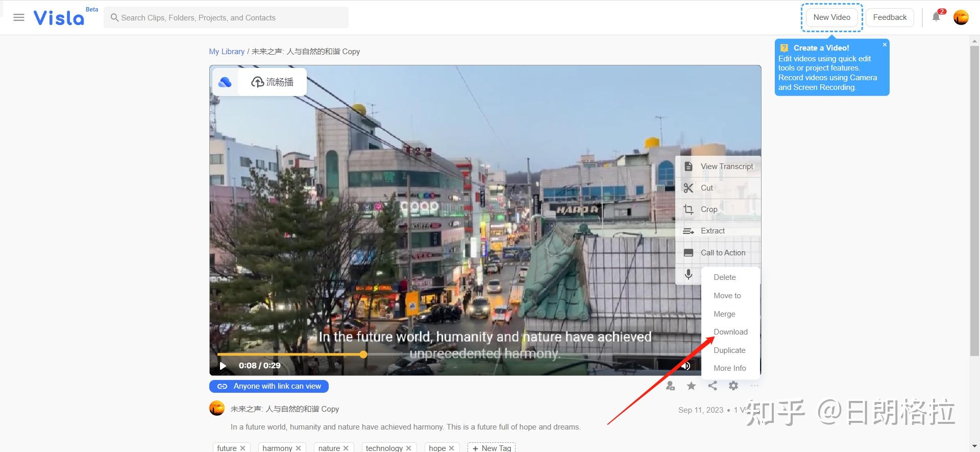Screen dimensions: 980x452
Task: Click the page vertical scrollbar
Action: point(974,201)
